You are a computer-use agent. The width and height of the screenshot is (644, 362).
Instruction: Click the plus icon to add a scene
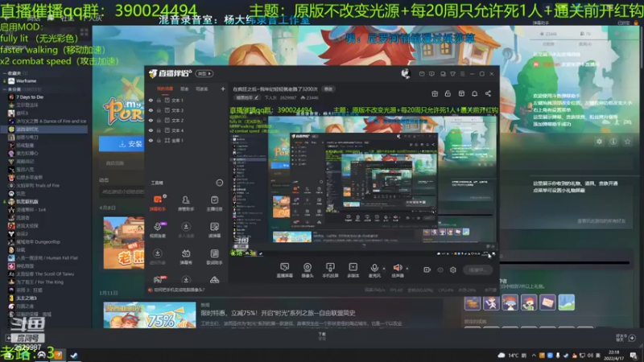[223, 88]
